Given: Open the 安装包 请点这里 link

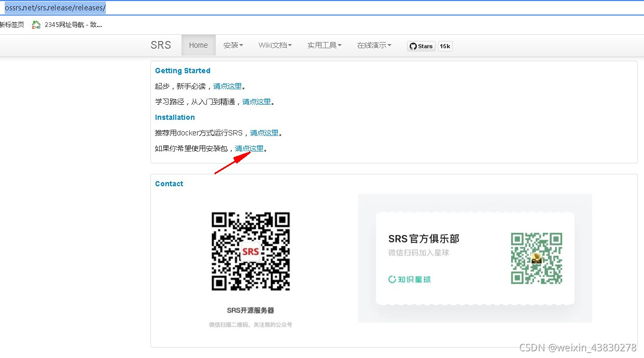Looking at the screenshot, I should pyautogui.click(x=249, y=148).
